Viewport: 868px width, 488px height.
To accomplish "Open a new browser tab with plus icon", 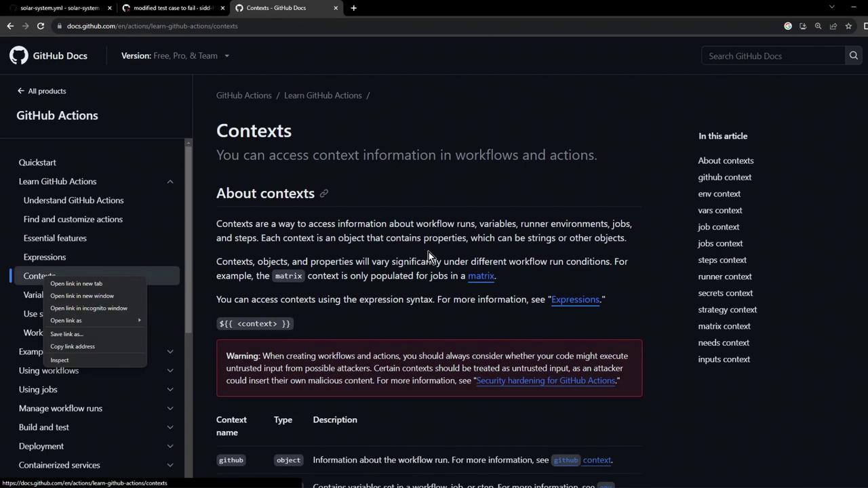I will coord(354,8).
